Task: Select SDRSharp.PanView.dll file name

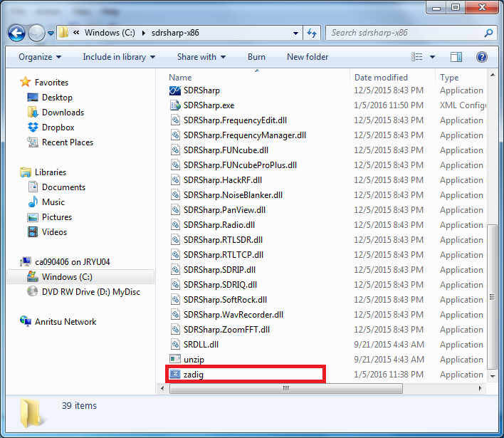Action: pyautogui.click(x=224, y=210)
